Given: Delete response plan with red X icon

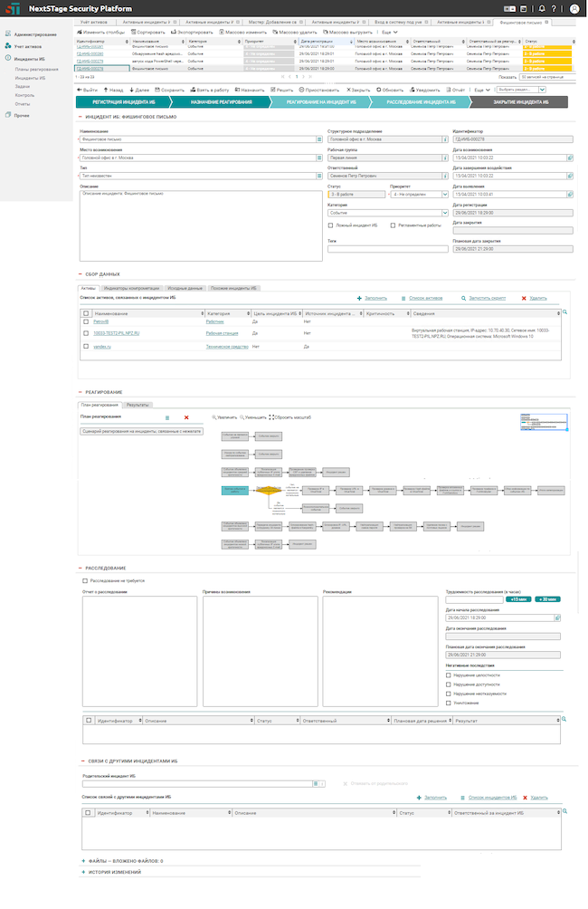Looking at the screenshot, I should click(x=186, y=417).
